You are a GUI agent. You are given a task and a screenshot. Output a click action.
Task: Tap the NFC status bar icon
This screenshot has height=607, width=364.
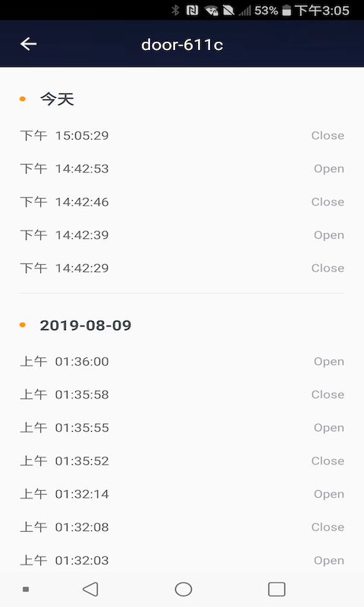coord(192,10)
